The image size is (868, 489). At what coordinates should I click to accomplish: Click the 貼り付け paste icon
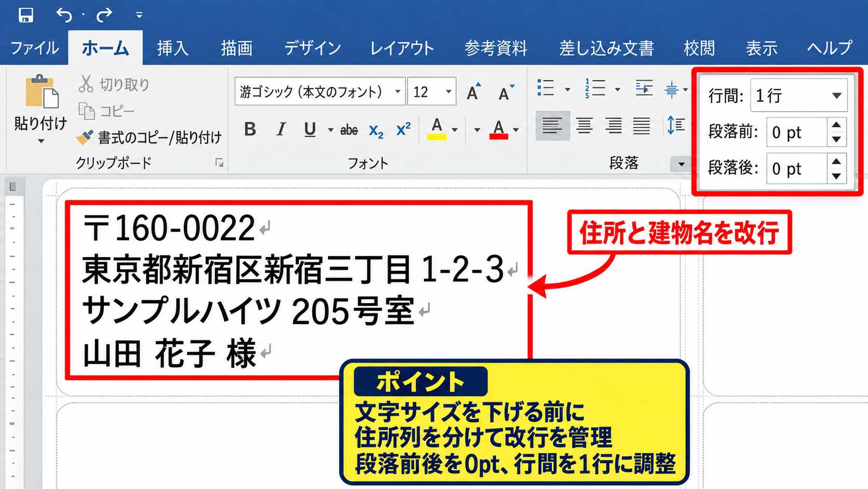(42, 92)
